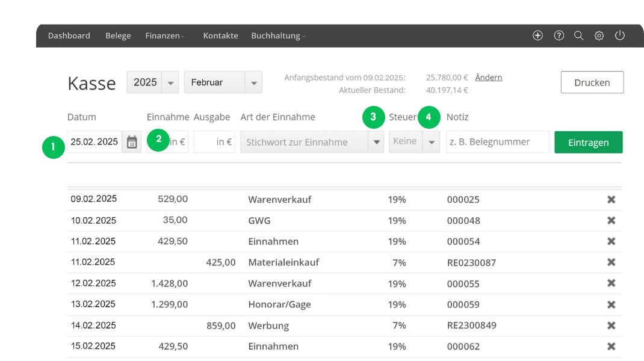
Task: Click the Ändern link
Action: point(488,78)
